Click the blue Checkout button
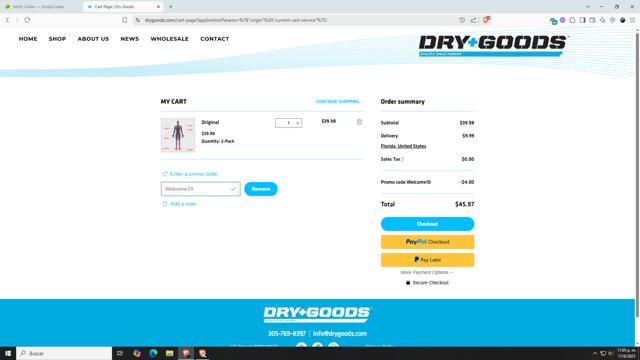The image size is (640, 360). tap(427, 224)
